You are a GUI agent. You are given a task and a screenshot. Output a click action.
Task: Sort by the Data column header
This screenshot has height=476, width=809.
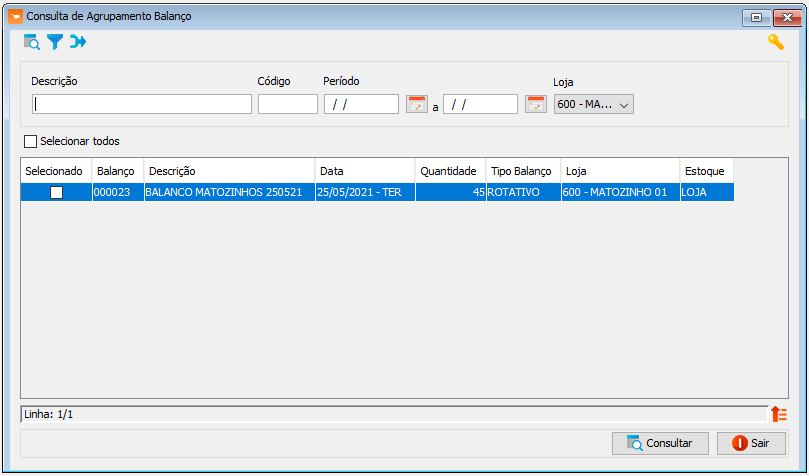pyautogui.click(x=364, y=171)
